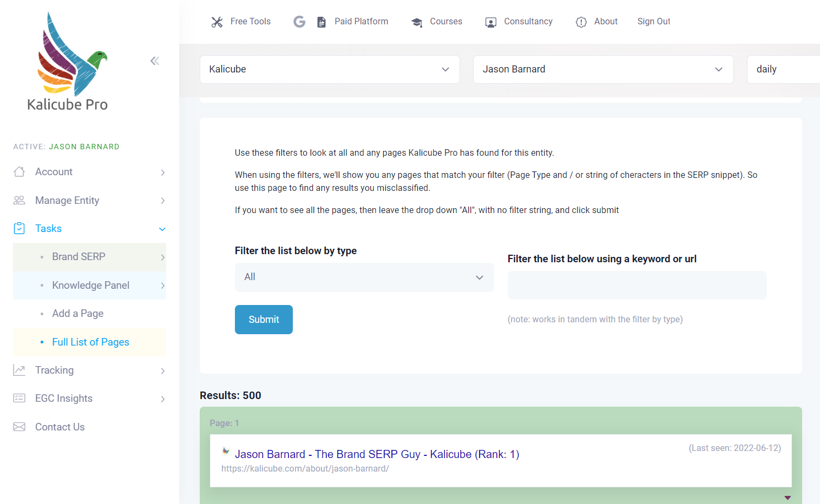Open the Jason Barnard entity dropdown
This screenshot has height=504, width=820.
coord(603,69)
